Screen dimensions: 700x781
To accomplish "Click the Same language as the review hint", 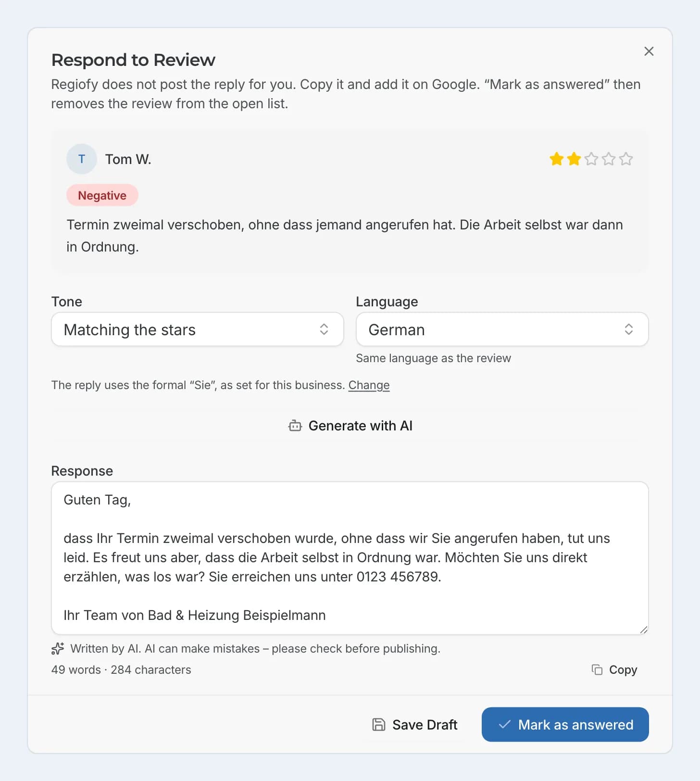I will click(433, 358).
